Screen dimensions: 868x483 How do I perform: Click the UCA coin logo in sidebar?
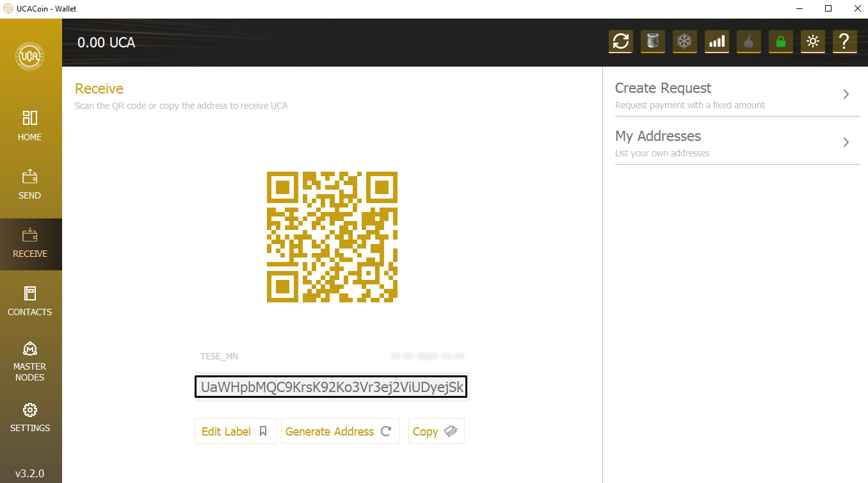(x=30, y=56)
